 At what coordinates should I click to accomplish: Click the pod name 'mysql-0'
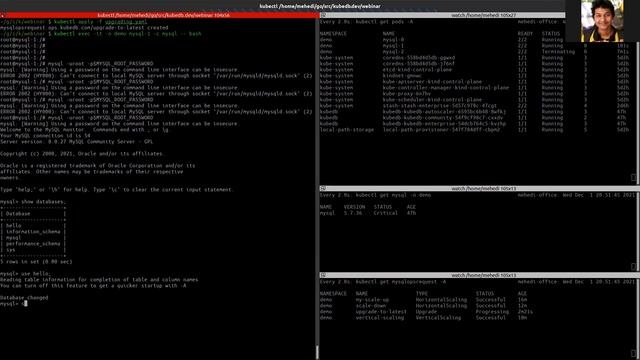(393, 40)
